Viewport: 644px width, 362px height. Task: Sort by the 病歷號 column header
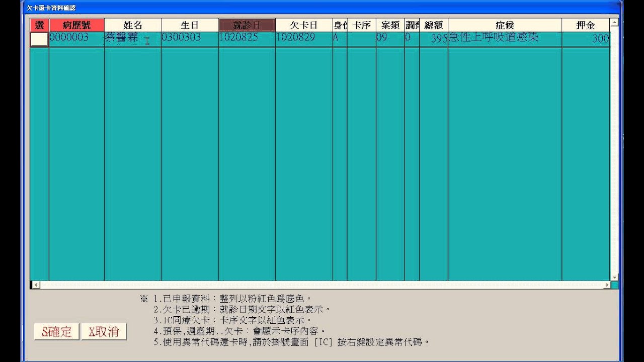pos(76,25)
